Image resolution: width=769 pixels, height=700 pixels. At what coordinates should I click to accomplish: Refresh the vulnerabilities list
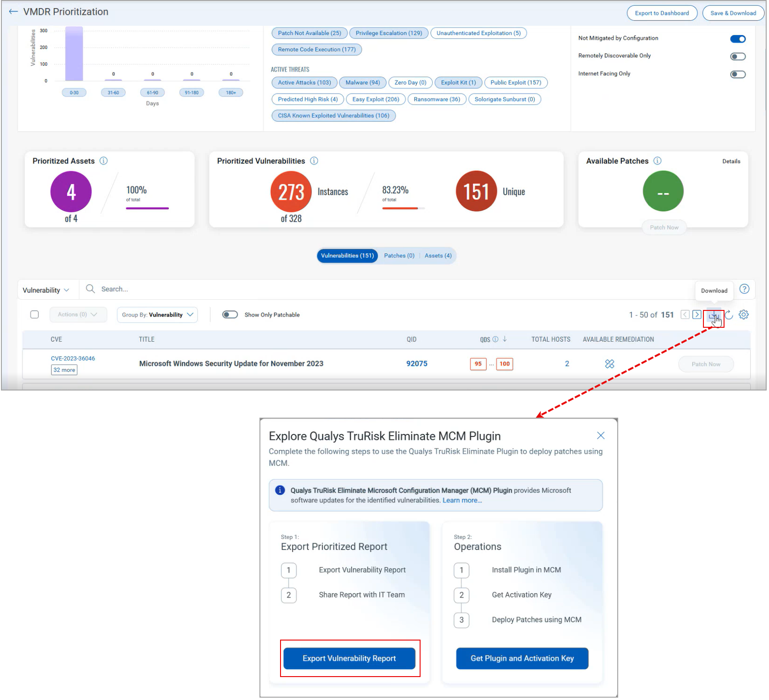729,315
